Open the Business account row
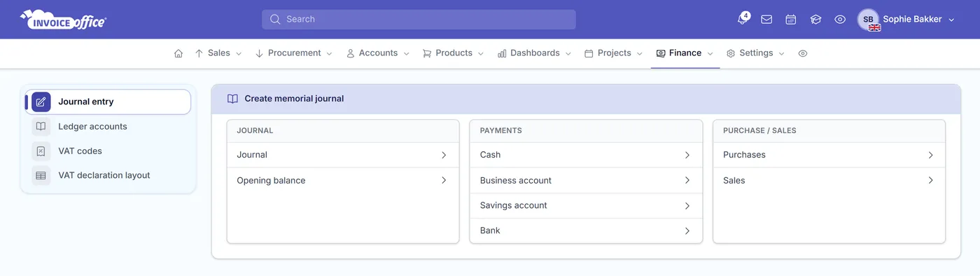Screen dimensions: 980x276 pos(586,181)
